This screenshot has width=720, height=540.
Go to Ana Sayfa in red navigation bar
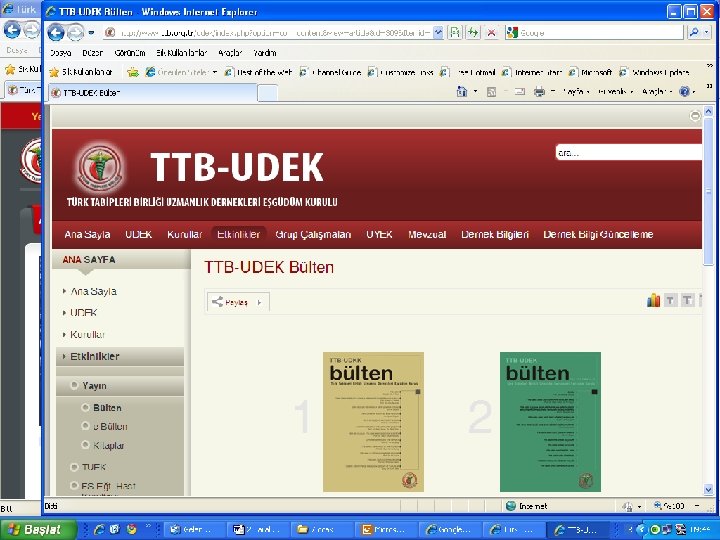[87, 234]
